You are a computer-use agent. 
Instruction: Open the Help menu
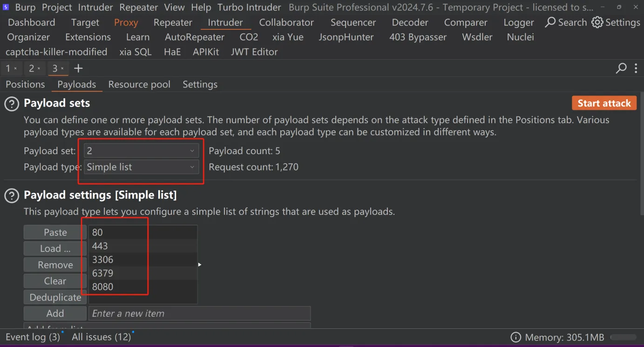pos(201,7)
